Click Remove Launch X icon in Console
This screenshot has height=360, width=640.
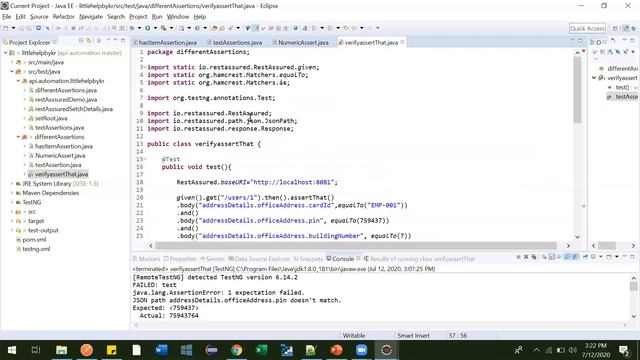click(526, 257)
